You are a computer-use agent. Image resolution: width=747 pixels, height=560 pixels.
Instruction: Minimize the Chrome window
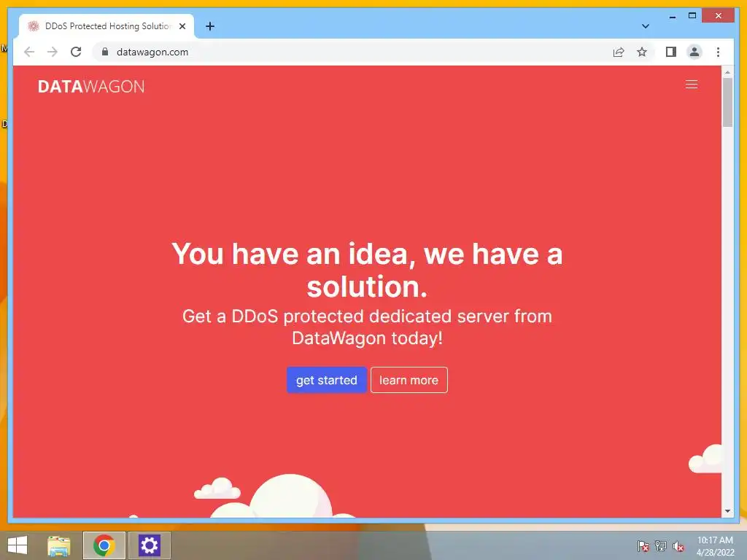click(672, 16)
